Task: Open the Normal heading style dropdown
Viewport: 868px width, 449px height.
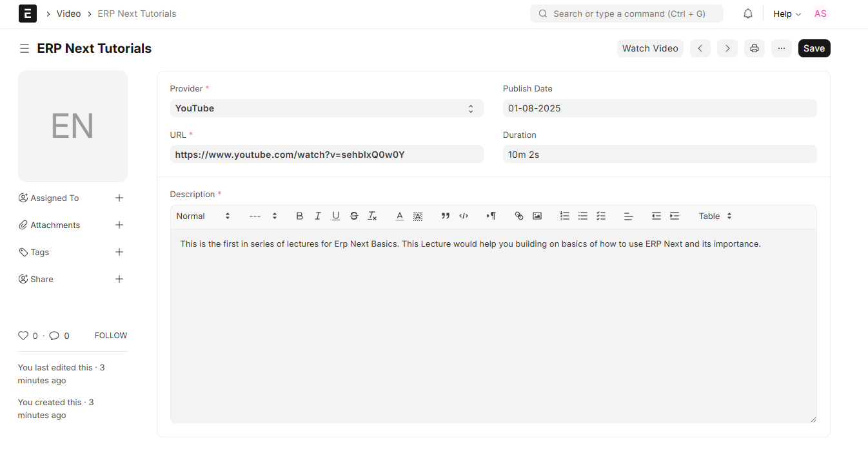Action: 203,216
